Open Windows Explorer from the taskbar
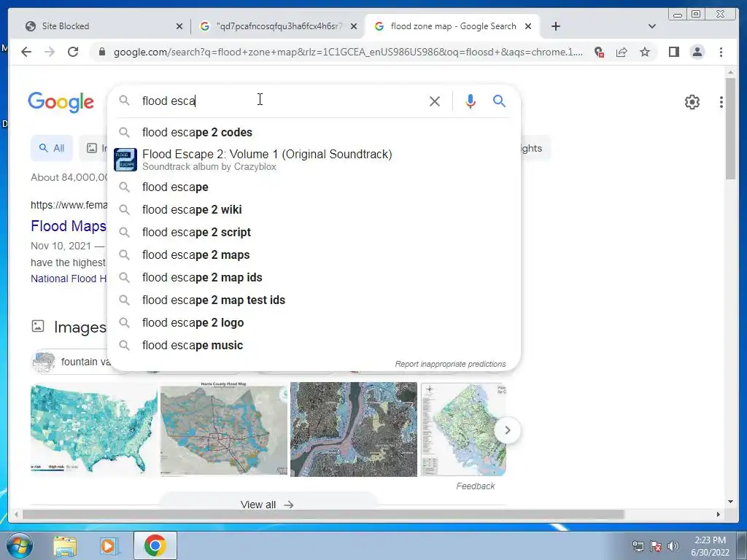Image resolution: width=747 pixels, height=560 pixels. pyautogui.click(x=65, y=546)
